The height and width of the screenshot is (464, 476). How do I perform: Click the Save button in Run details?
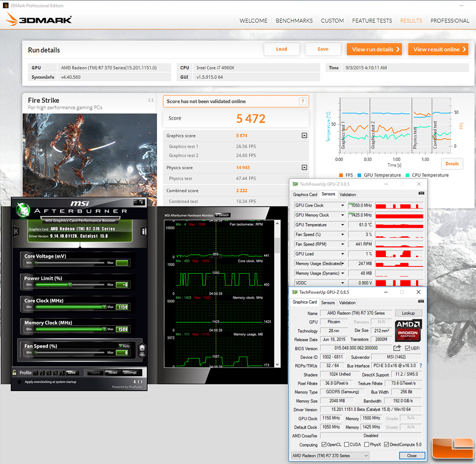(x=323, y=49)
